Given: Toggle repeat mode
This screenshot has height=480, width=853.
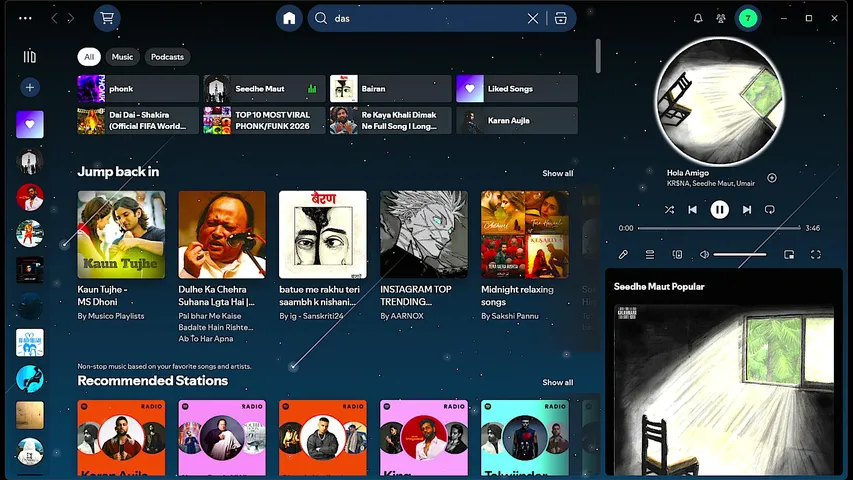Looking at the screenshot, I should pos(769,210).
